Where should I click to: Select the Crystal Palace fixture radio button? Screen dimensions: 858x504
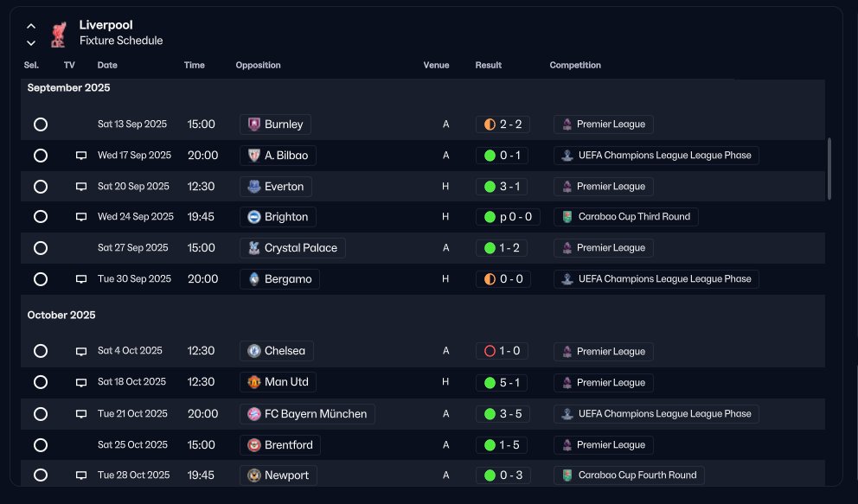tap(41, 248)
